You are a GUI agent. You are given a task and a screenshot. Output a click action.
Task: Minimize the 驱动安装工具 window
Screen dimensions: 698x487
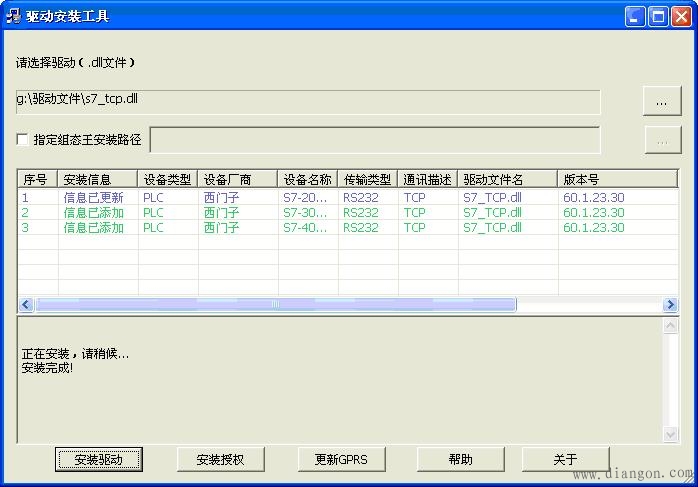(635, 17)
